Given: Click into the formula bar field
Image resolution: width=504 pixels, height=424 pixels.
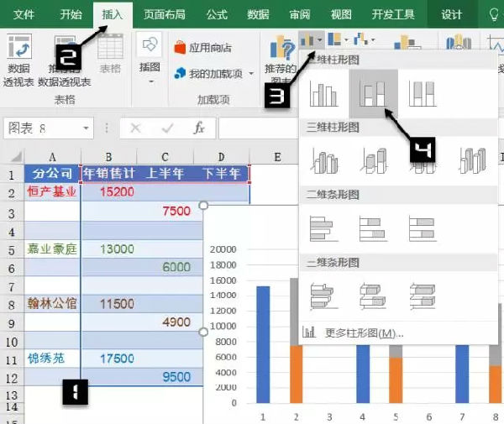Looking at the screenshot, I should 258,128.
